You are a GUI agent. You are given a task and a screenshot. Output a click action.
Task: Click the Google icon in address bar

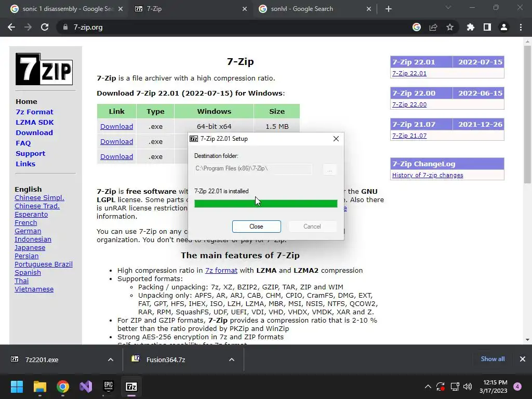click(x=417, y=27)
